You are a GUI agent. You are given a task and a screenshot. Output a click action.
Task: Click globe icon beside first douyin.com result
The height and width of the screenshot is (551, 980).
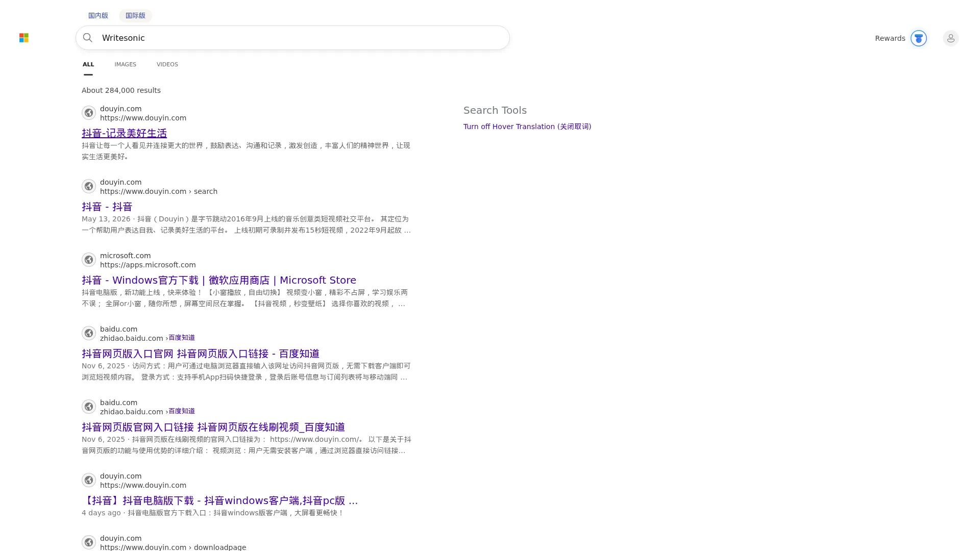89,113
